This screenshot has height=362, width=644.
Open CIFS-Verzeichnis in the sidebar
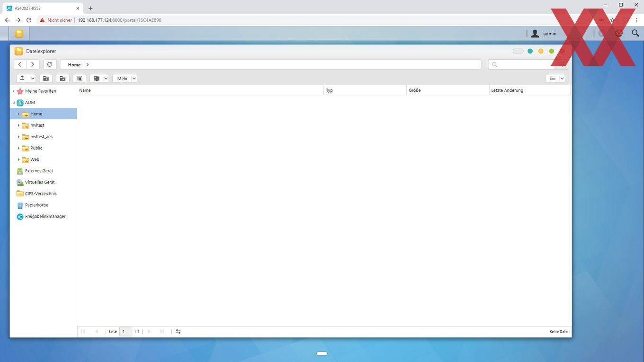tap(41, 194)
